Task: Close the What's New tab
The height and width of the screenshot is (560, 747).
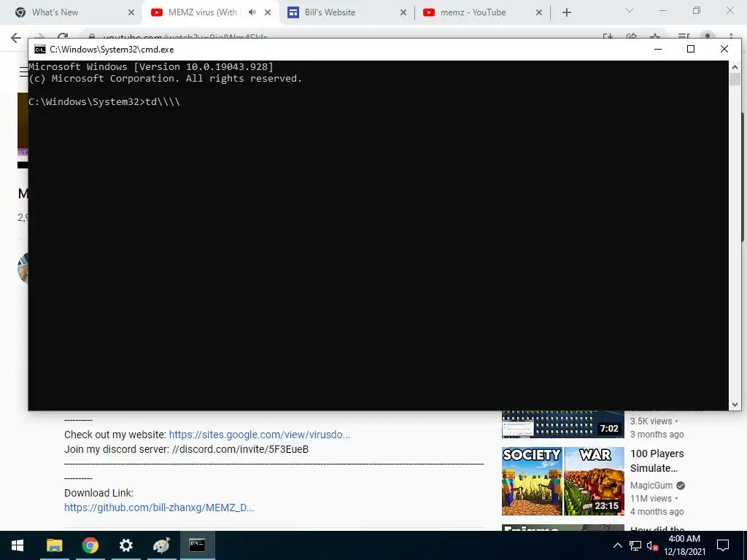Action: pos(131,12)
